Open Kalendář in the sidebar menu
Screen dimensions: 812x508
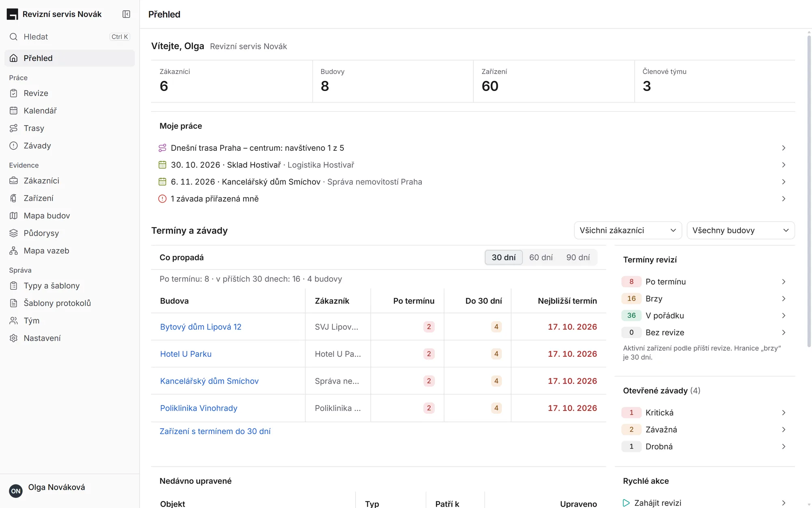69,111
